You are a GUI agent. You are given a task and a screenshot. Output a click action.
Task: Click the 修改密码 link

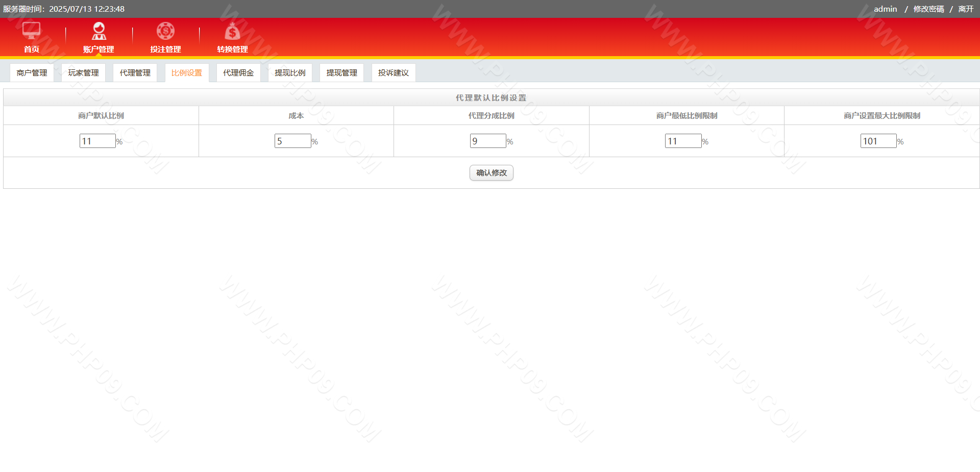tap(928, 9)
